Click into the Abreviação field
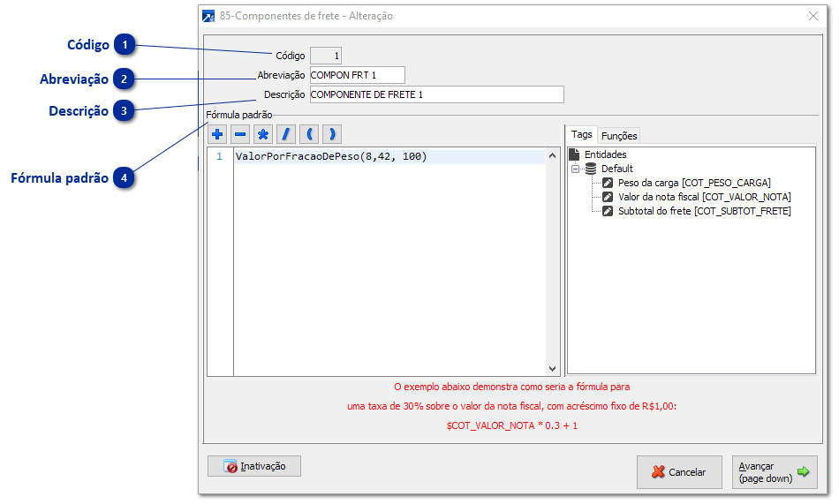Image resolution: width=839 pixels, height=504 pixels. coord(358,75)
